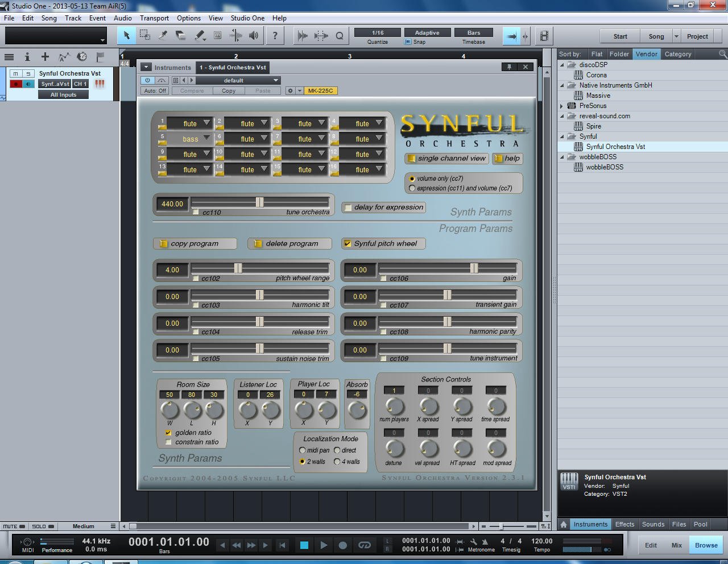Screen dimensions: 728x564
Task: Open the Event menu
Action: point(97,18)
